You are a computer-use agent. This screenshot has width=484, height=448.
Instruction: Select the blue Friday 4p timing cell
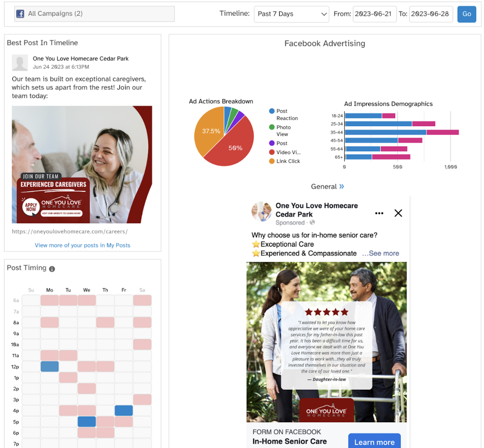tap(124, 410)
